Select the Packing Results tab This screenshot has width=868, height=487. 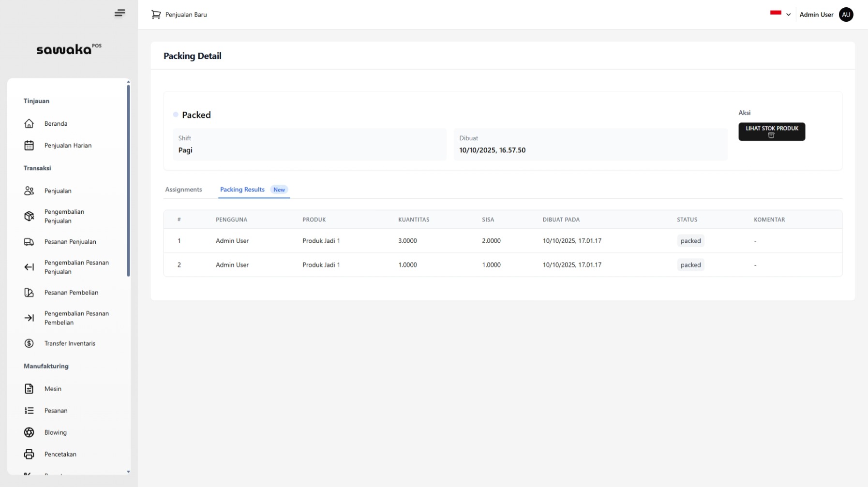tap(242, 190)
